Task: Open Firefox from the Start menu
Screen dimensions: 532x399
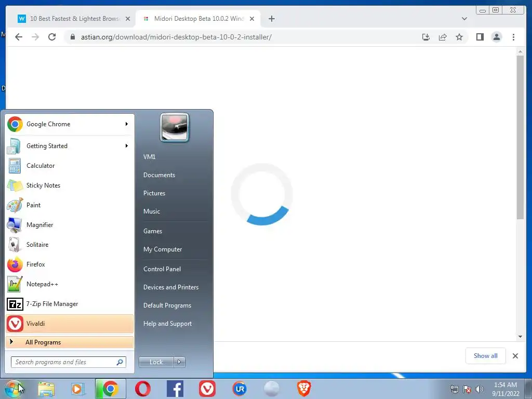Action: (70, 264)
